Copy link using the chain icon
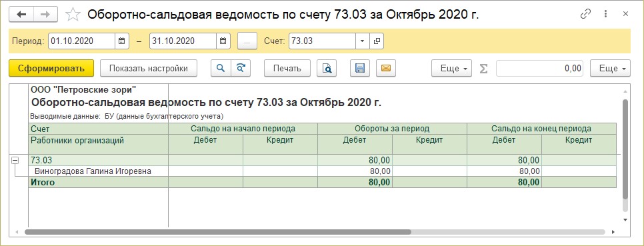Viewport: 644px width, 246px height. tap(585, 14)
